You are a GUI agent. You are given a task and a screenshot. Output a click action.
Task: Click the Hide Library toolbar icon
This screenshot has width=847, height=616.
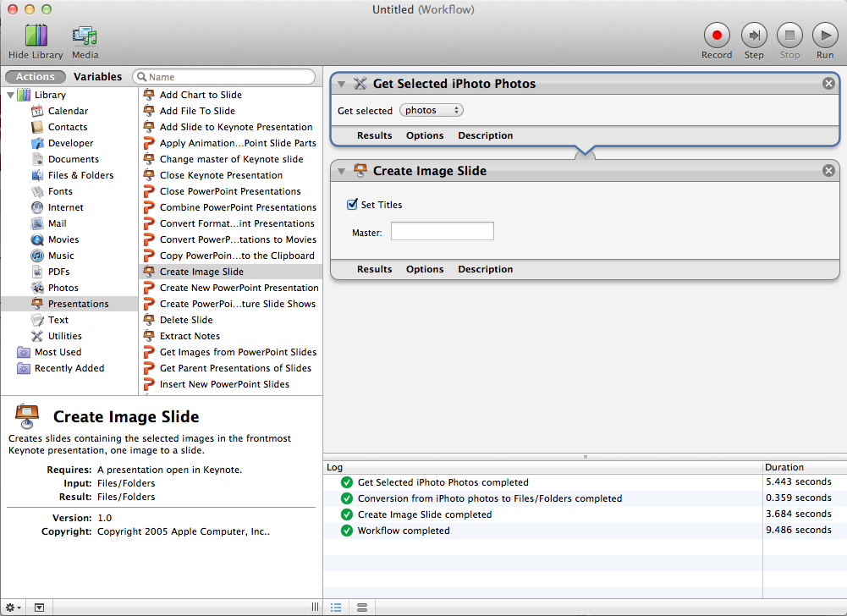coord(36,36)
